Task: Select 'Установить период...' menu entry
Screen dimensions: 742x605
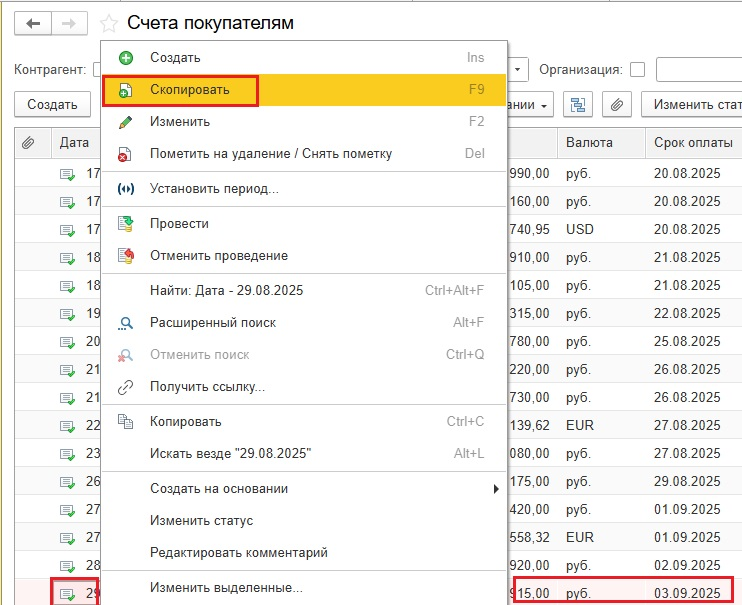Action: 304,189
